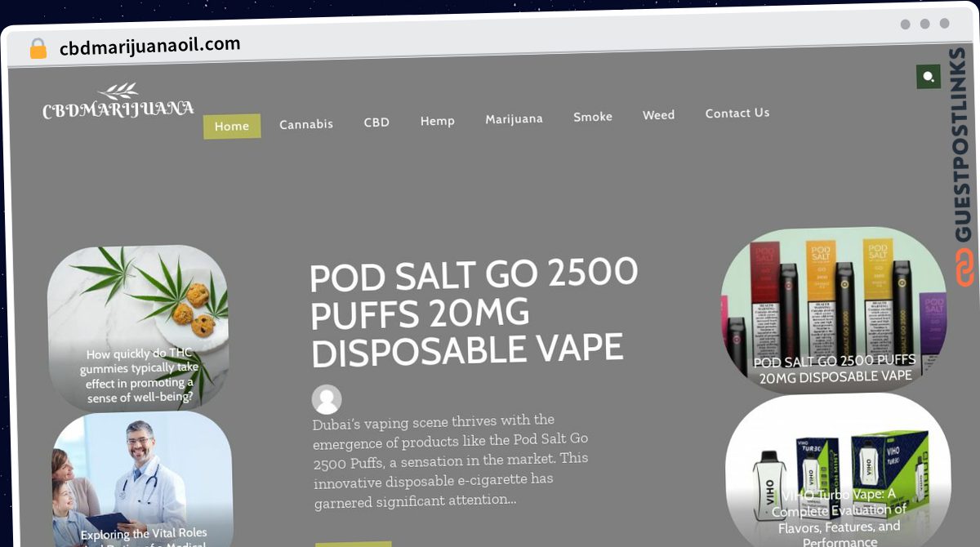Click the green search icon
Screen dimensions: 980x547
[x=929, y=77]
